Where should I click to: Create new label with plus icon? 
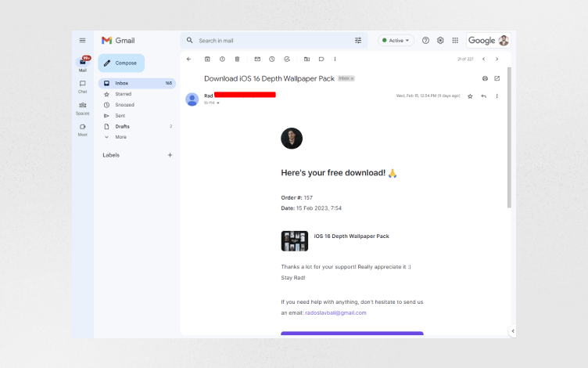tap(170, 155)
